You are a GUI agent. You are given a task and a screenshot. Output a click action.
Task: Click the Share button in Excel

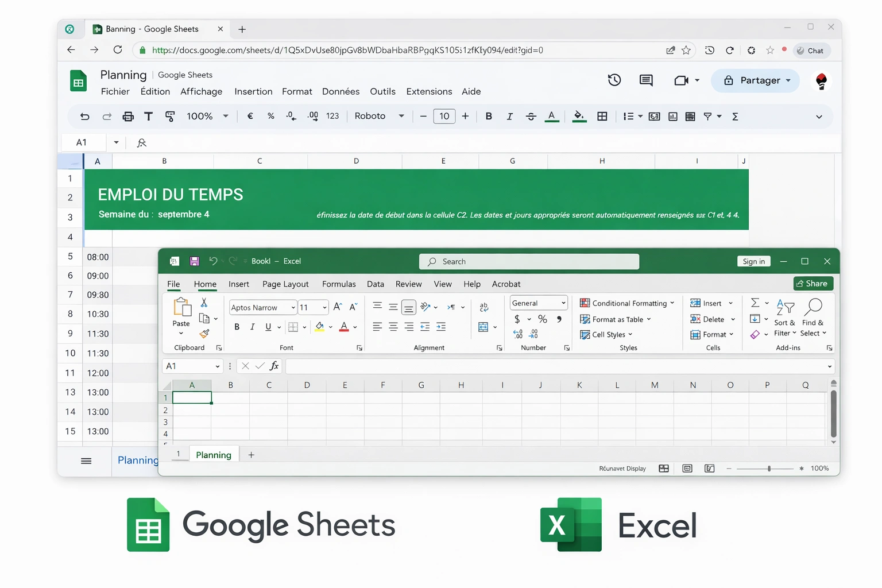(x=813, y=283)
